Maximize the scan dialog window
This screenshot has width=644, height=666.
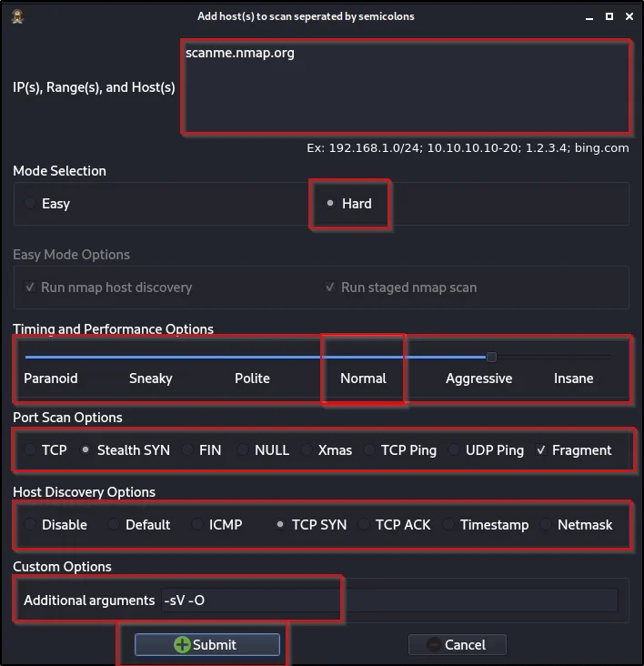click(609, 15)
